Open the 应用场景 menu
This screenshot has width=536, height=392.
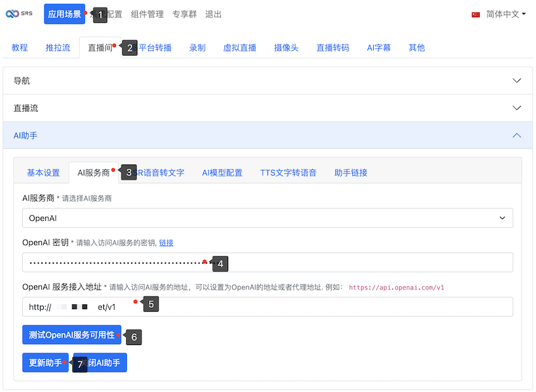pos(65,14)
